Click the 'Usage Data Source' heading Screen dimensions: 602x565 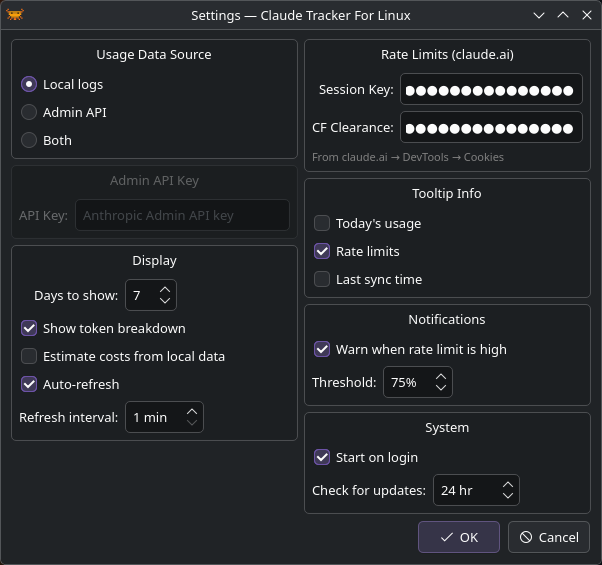pyautogui.click(x=154, y=55)
